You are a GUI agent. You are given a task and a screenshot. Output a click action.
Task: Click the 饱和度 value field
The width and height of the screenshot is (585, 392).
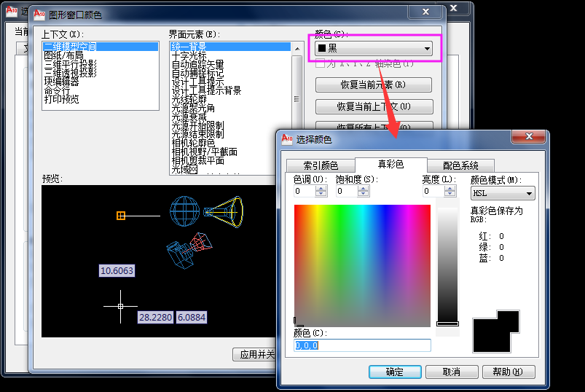tap(347, 191)
